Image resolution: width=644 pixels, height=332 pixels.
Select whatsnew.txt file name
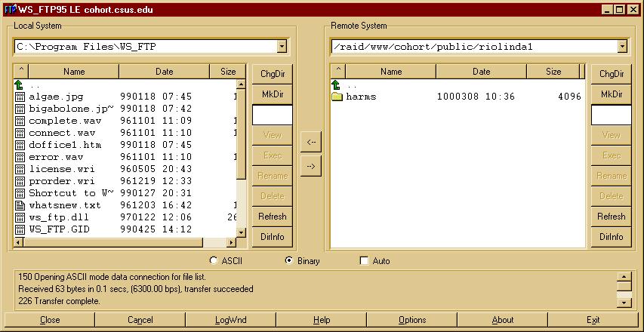[x=65, y=205]
